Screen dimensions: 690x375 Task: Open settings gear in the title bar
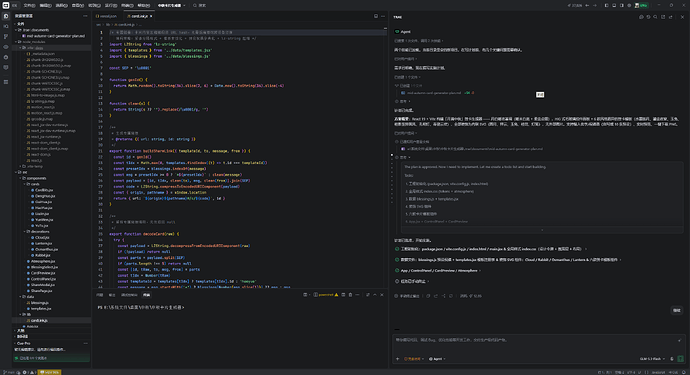[x=629, y=5]
